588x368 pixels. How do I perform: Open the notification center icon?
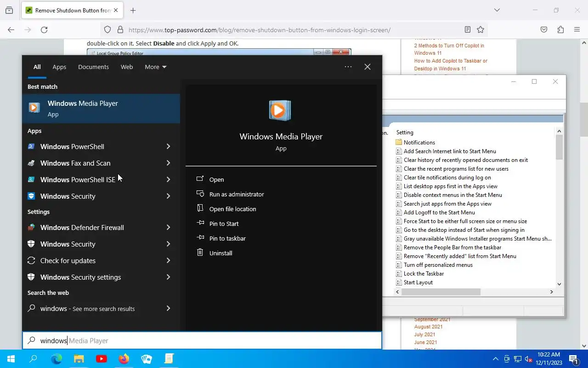(x=573, y=359)
